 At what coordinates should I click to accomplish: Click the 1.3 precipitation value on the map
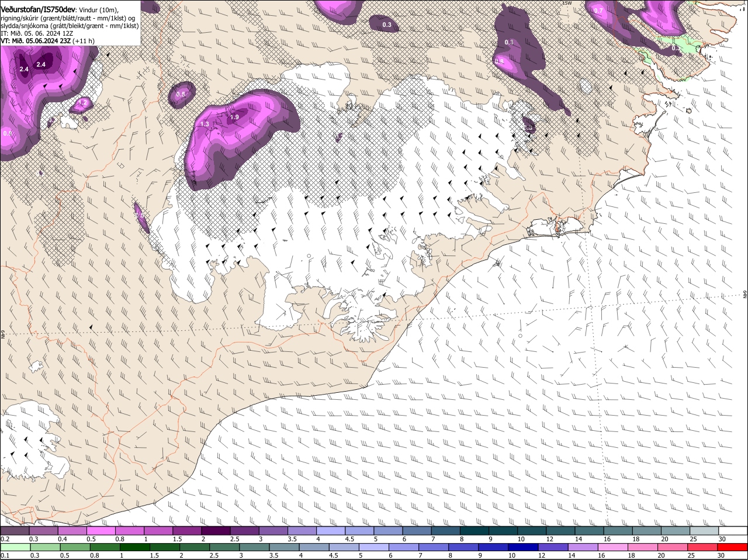pyautogui.click(x=205, y=125)
